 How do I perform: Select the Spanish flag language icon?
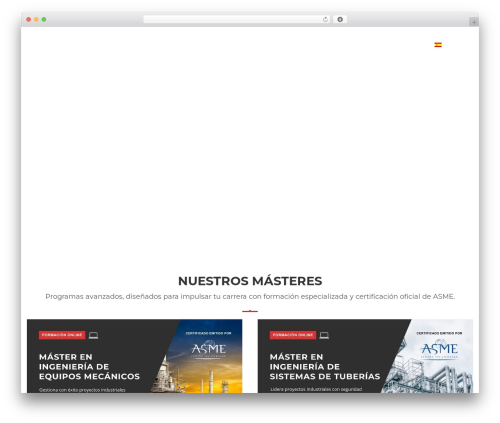[x=438, y=45]
